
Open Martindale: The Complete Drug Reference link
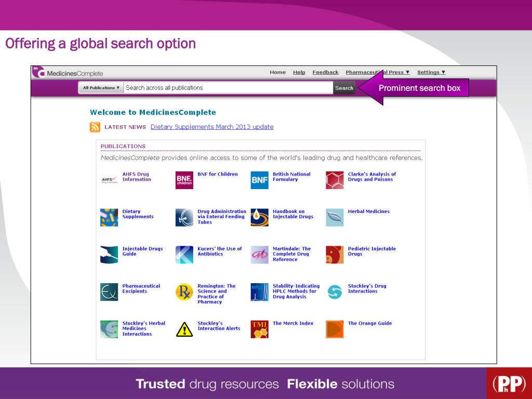tap(291, 254)
